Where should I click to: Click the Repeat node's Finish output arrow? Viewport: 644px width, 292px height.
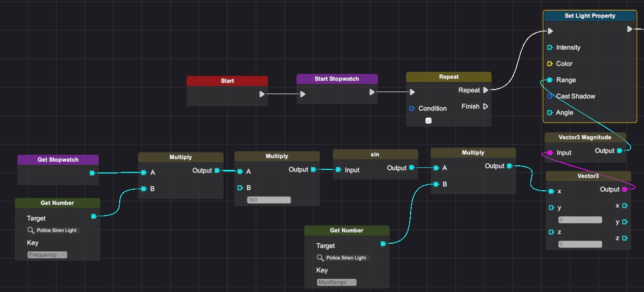[x=486, y=106]
